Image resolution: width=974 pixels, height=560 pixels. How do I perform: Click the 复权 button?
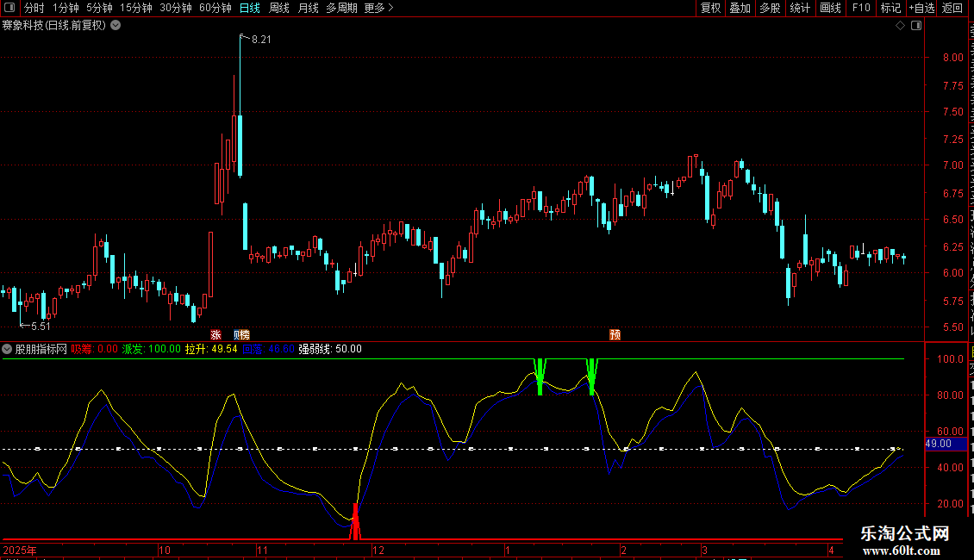(710, 8)
